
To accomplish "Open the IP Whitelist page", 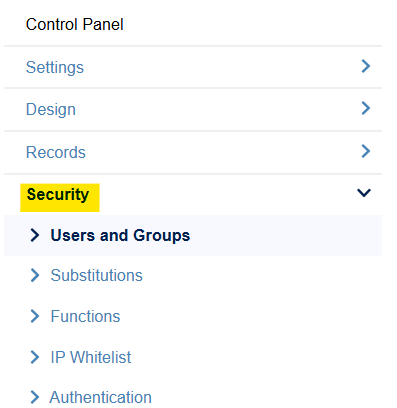I will pos(91,357).
